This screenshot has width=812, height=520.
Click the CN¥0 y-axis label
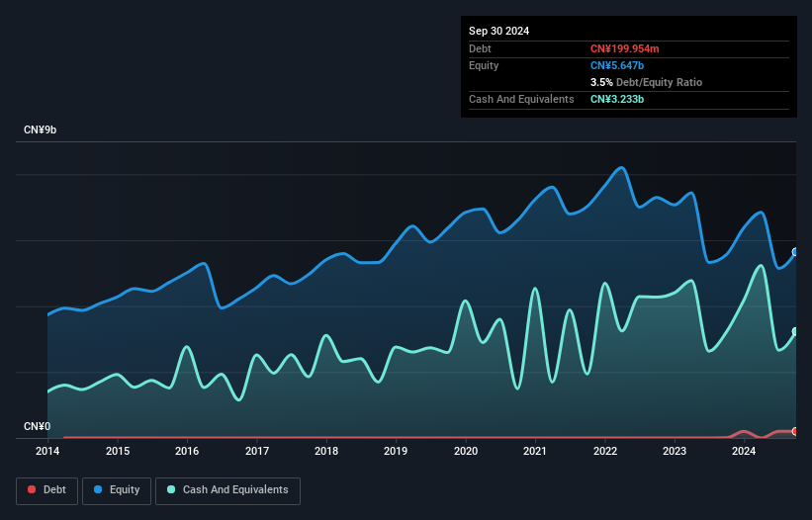[37, 426]
